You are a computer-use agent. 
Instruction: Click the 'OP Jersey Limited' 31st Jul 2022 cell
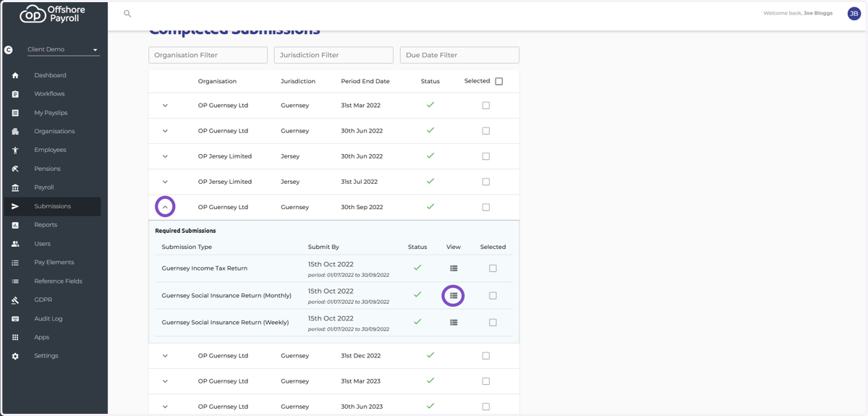[x=225, y=182]
